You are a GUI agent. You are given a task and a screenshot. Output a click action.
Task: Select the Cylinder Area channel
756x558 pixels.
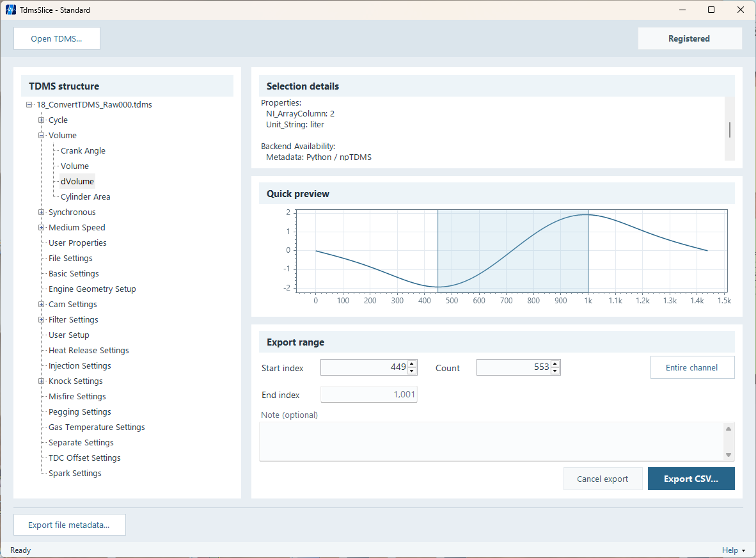(85, 196)
